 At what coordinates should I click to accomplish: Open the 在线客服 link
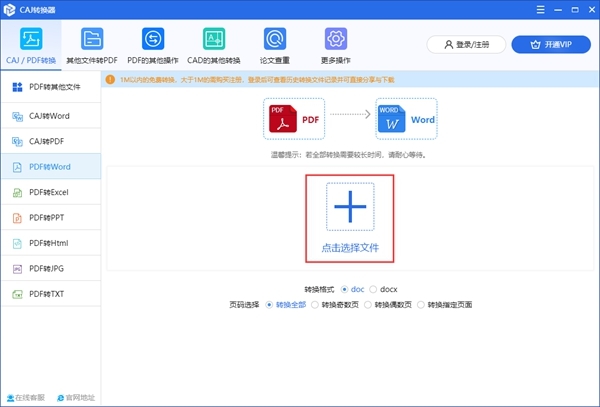point(25,397)
